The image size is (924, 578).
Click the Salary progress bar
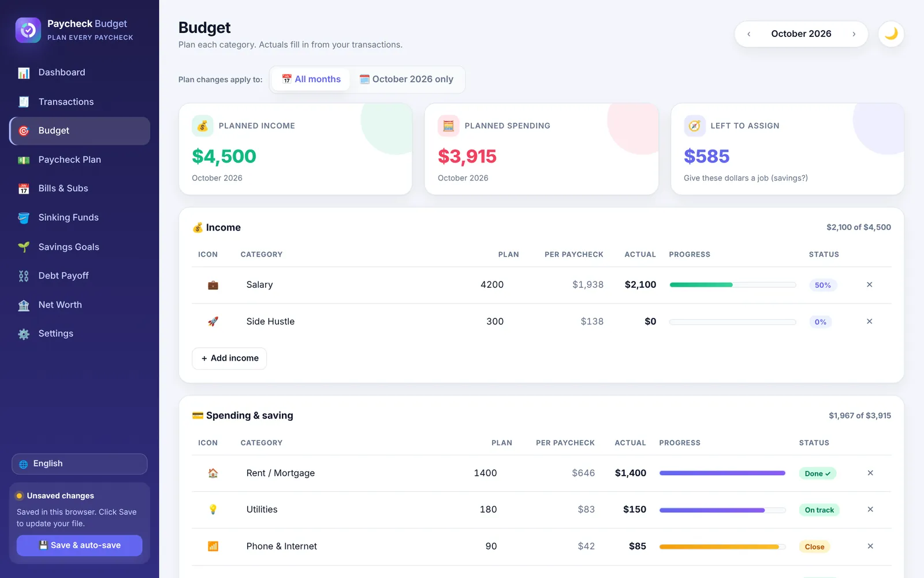pos(732,285)
